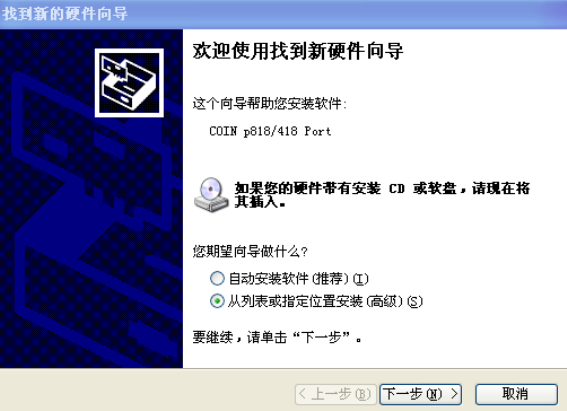Click the 欢迎使用找到新硬件向导 heading

(298, 51)
